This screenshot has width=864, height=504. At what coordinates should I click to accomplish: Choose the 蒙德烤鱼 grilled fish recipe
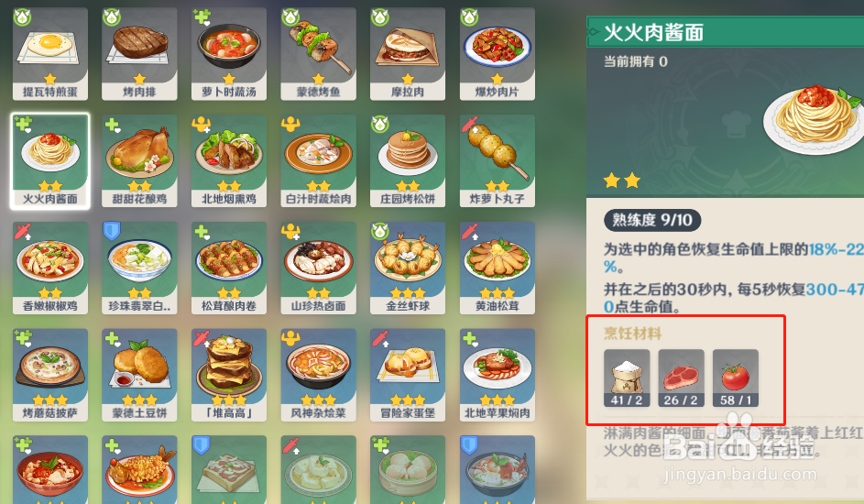319,54
